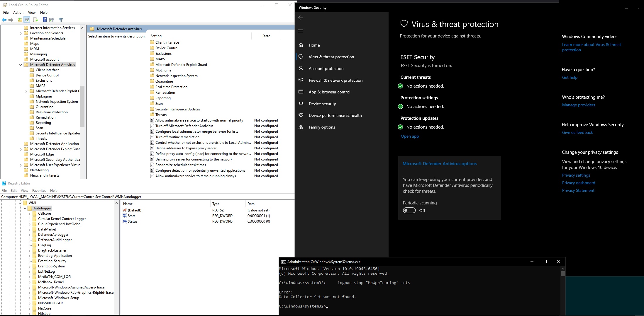
Task: Toggle the Show/Hide Console Tree toolbar icon
Action: (27, 20)
